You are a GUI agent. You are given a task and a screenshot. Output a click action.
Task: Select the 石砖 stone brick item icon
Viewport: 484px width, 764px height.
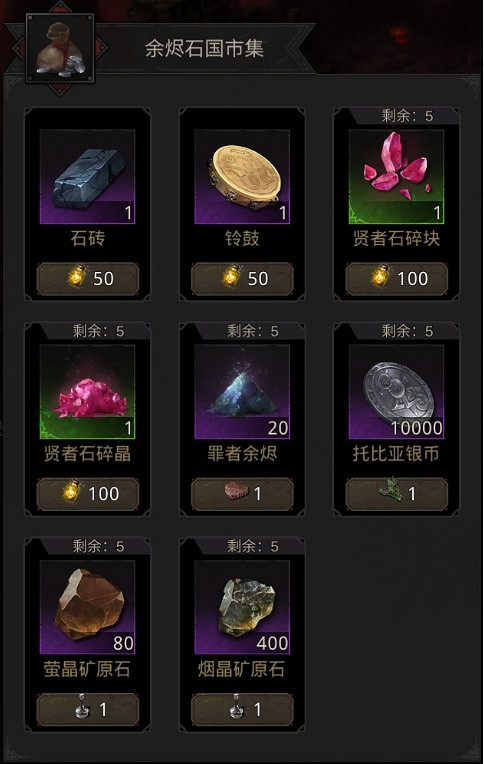click(87, 177)
